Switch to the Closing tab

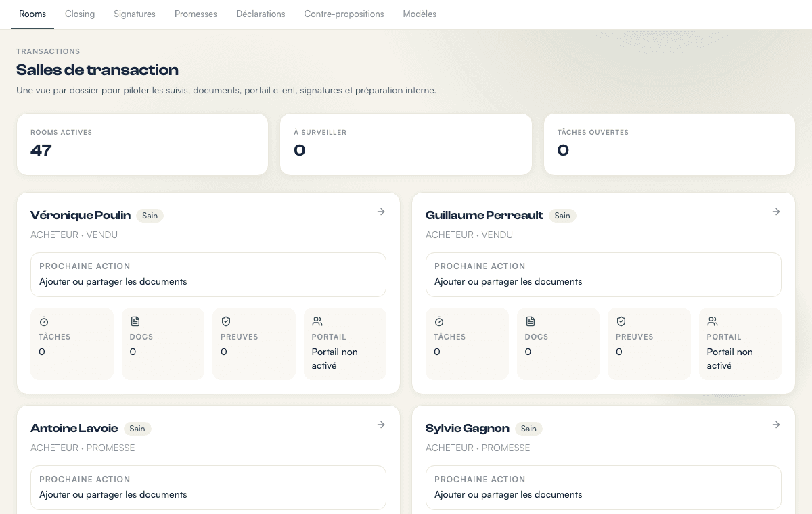point(80,14)
